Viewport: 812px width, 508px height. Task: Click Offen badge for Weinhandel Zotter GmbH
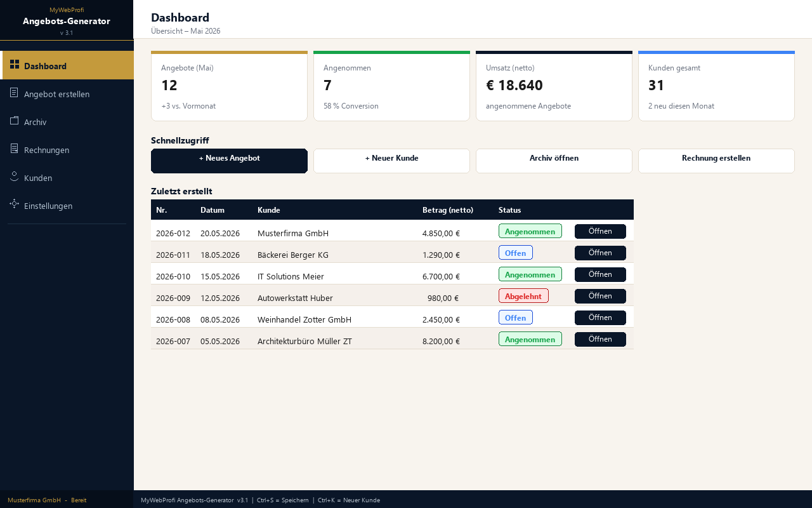[516, 317]
